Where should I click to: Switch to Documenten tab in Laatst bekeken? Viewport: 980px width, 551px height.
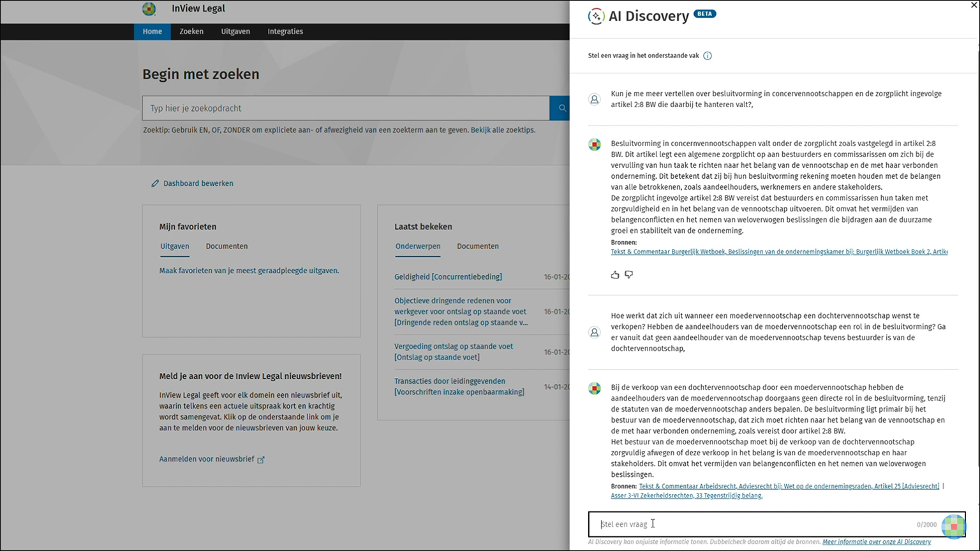(x=477, y=246)
